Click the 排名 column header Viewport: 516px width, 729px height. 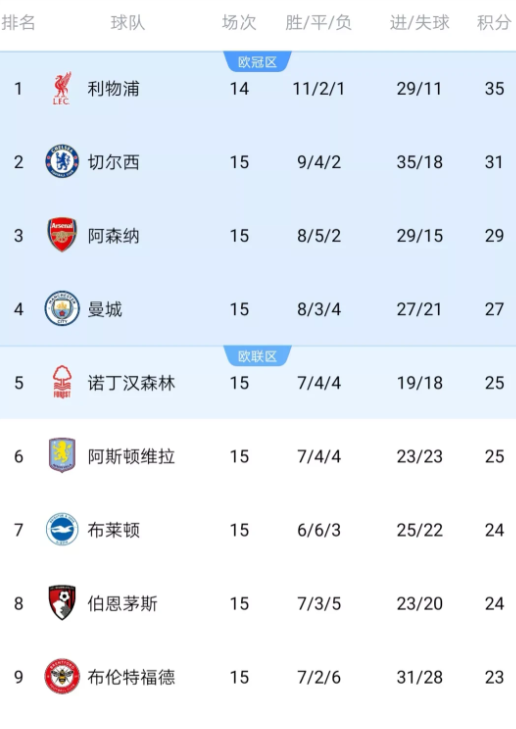click(x=18, y=22)
